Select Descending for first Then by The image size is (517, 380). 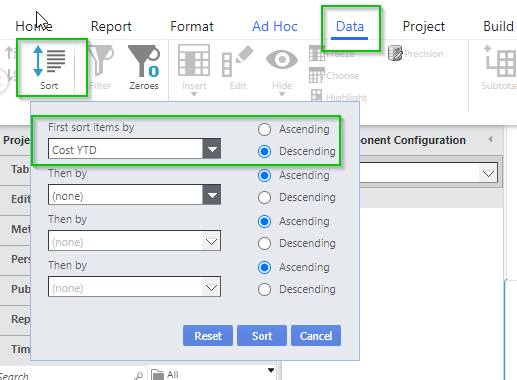[264, 197]
